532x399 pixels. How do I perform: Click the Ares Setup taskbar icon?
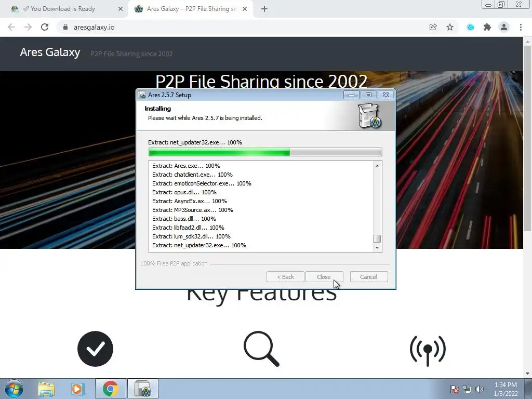[142, 389]
